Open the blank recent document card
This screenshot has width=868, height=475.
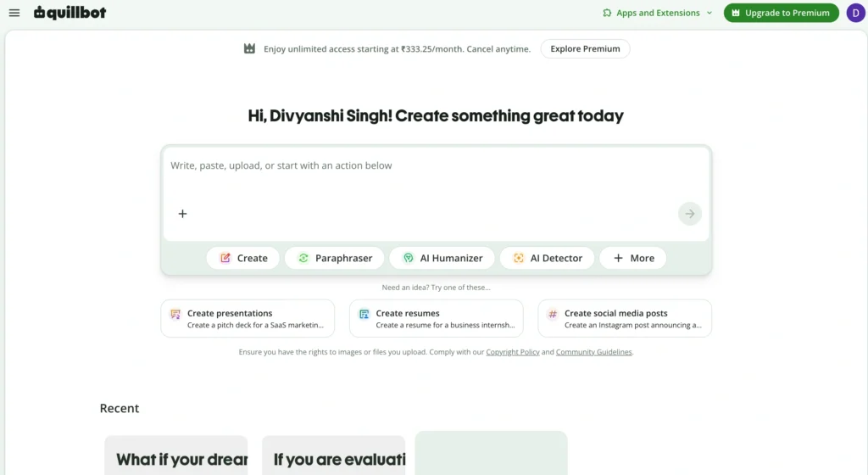pos(491,453)
